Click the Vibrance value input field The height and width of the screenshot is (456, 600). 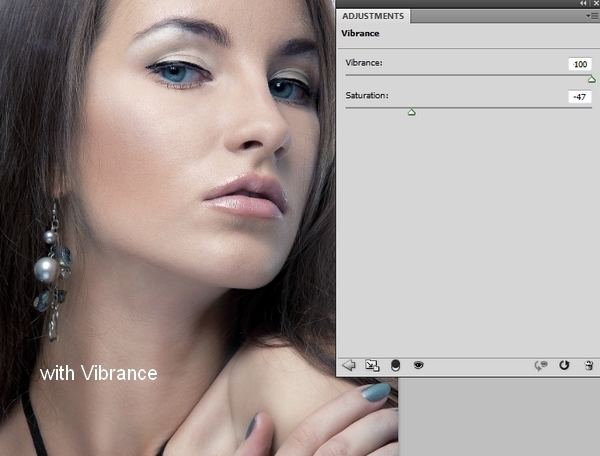tap(579, 64)
